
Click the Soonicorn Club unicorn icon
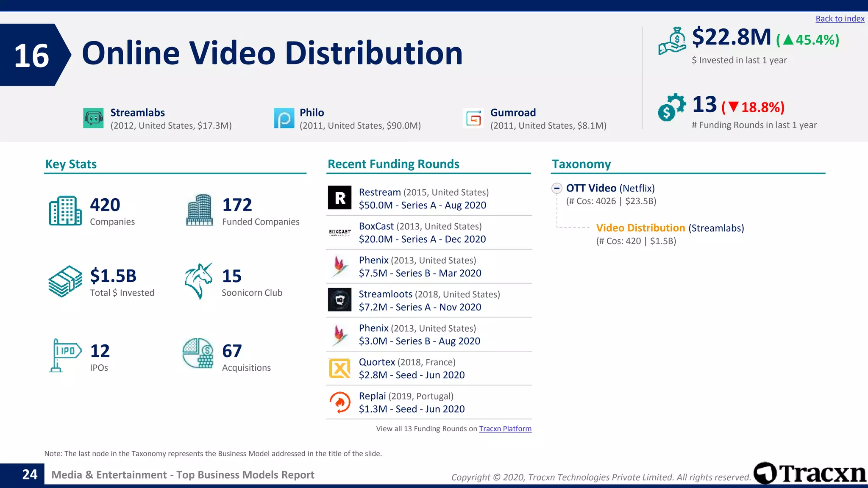(199, 281)
